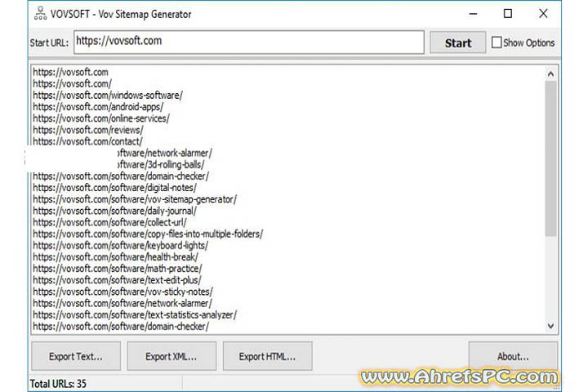Select the copy-files-into-multiple-folders/ URL row
The width and height of the screenshot is (588, 392).
pos(148,234)
